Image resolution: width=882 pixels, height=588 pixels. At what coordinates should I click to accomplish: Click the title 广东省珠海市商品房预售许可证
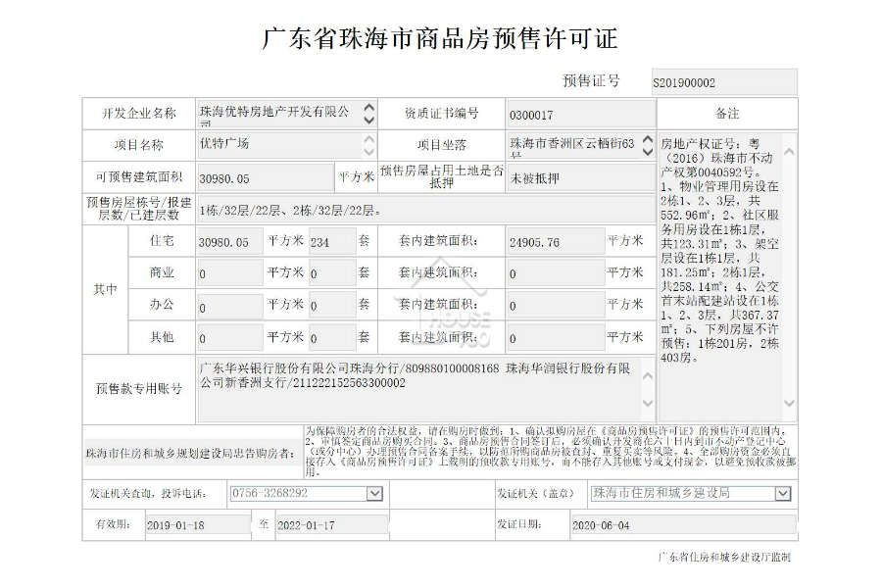tap(440, 37)
